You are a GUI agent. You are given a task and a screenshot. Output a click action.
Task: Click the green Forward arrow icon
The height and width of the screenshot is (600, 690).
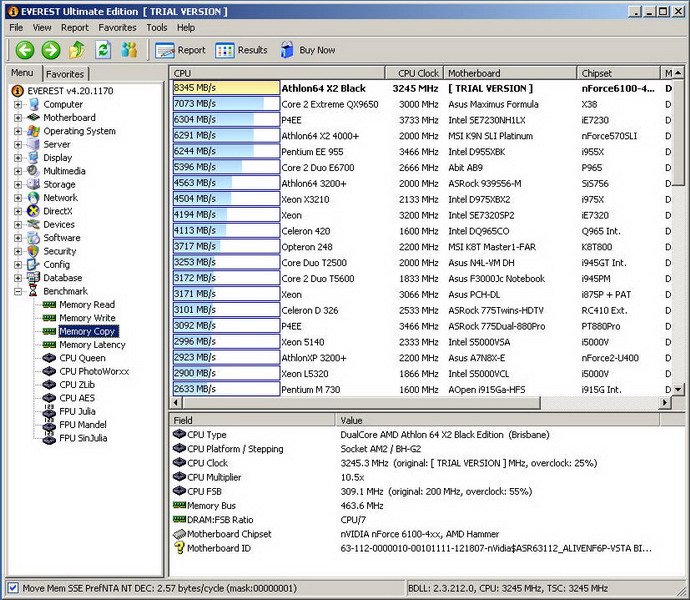coord(51,50)
